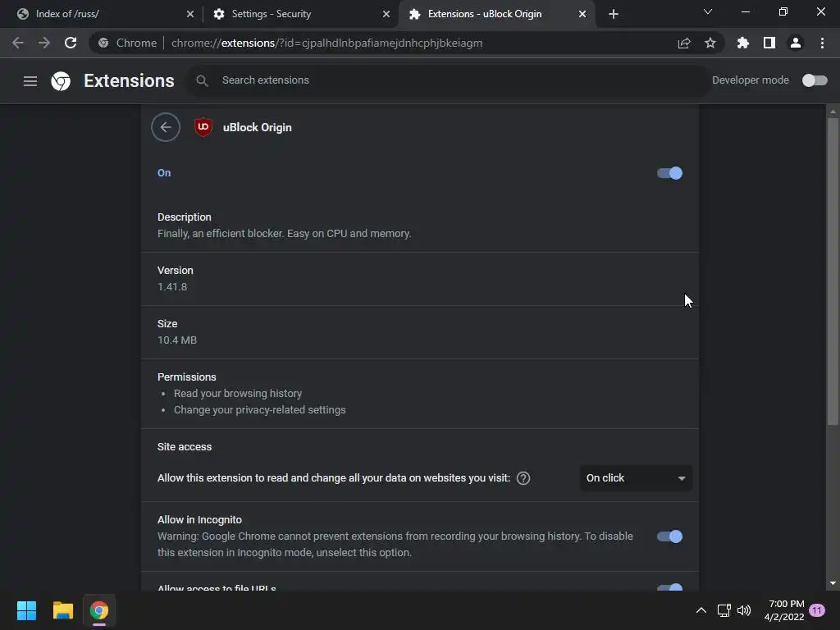Image resolution: width=840 pixels, height=630 pixels.
Task: Open the Chrome profile menu
Action: [x=796, y=43]
